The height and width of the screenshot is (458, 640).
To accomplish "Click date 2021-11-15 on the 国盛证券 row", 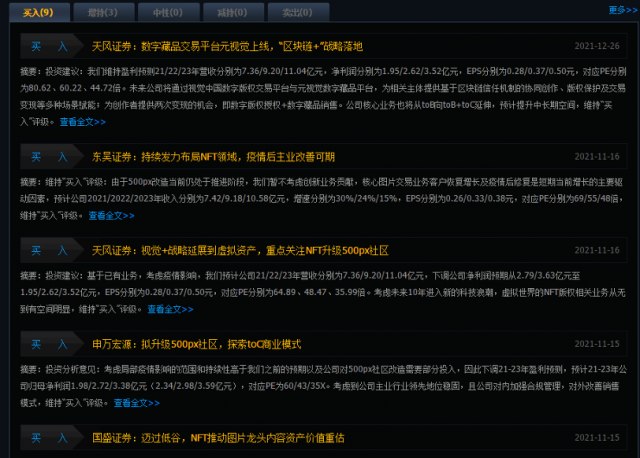I will (x=597, y=438).
